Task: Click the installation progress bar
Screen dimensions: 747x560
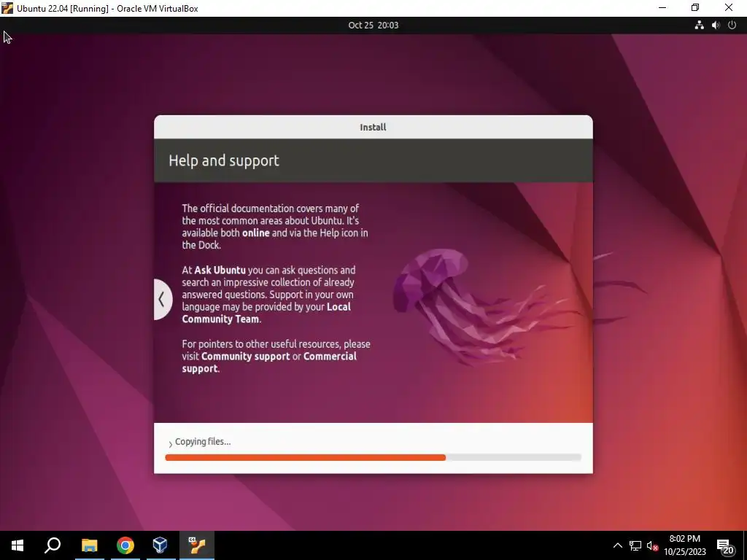Action: (x=373, y=458)
